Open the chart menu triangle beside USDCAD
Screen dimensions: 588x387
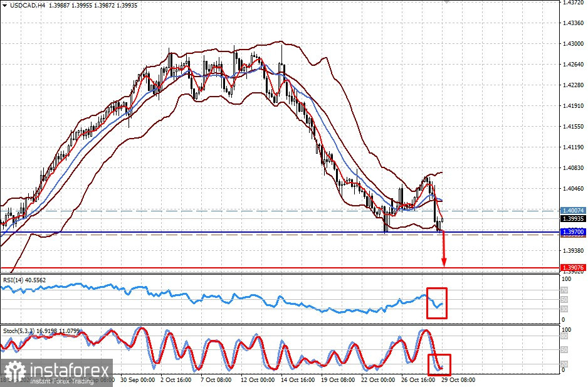click(x=4, y=6)
